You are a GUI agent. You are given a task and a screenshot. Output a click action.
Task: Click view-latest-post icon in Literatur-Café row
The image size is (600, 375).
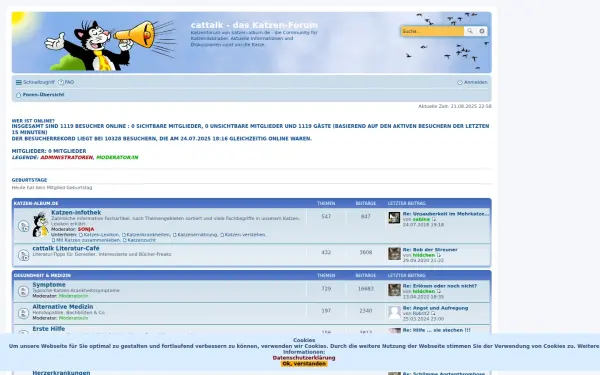point(439,255)
